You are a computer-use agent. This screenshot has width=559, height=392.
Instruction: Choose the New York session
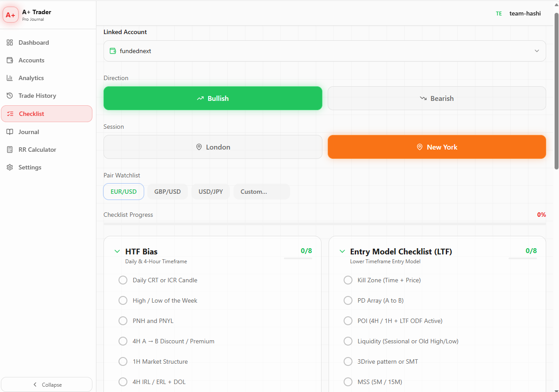point(437,147)
